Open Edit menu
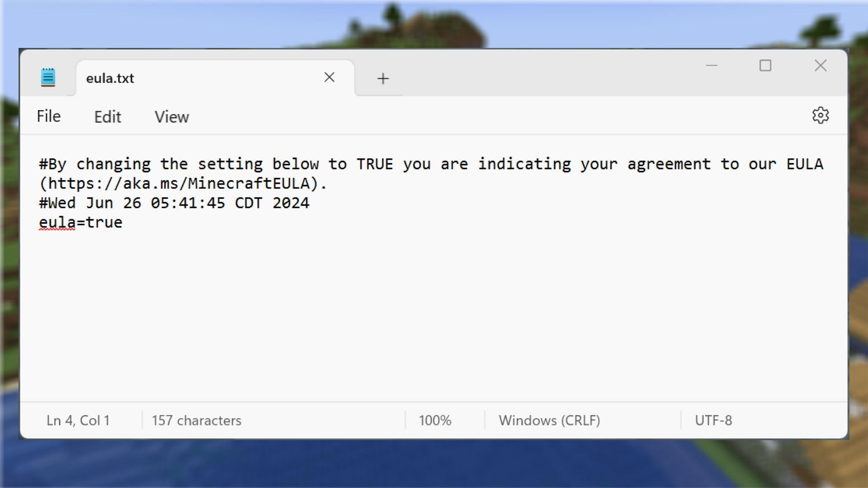Viewport: 868px width, 488px height. coord(107,116)
